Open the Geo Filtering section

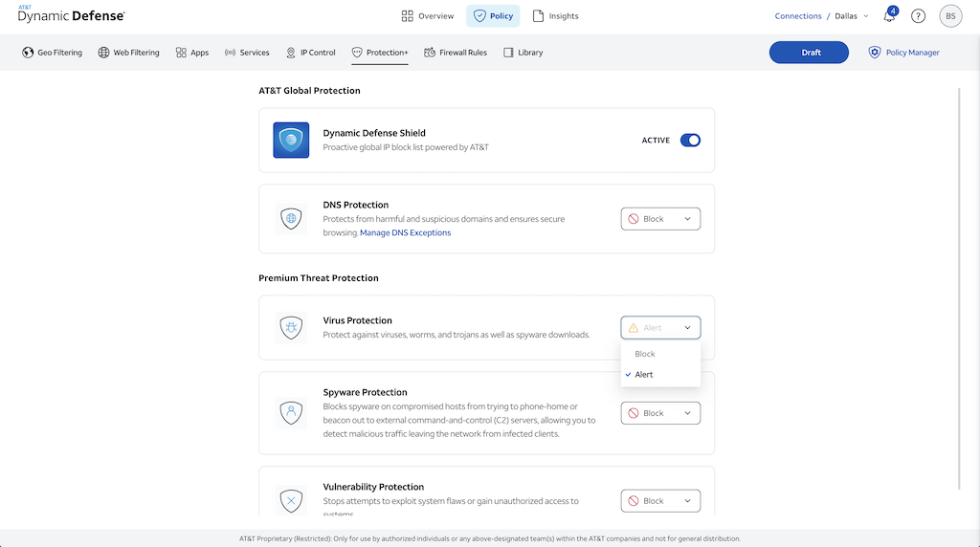coord(53,53)
